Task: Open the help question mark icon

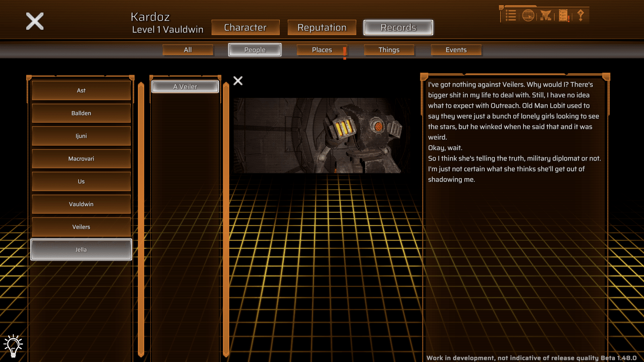Action: pos(580,15)
